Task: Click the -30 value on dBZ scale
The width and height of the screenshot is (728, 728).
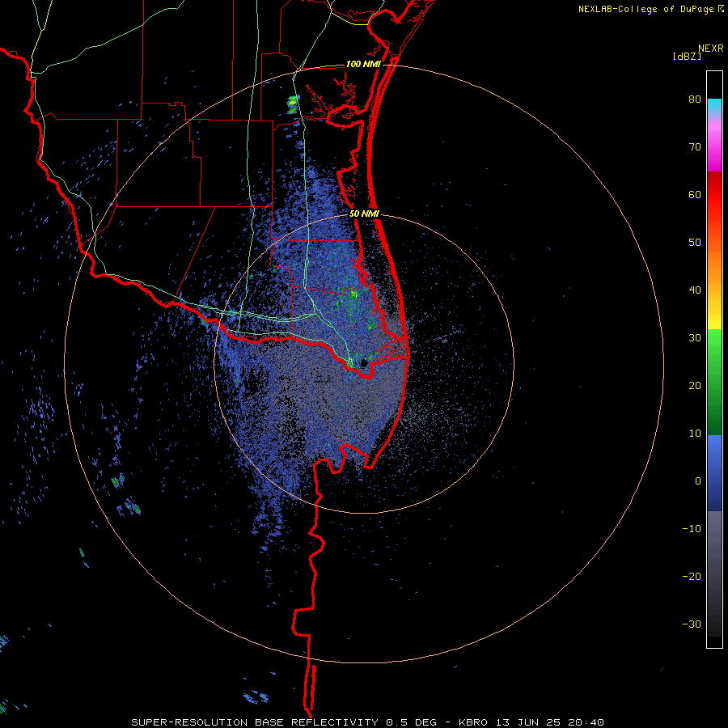Action: click(x=692, y=624)
